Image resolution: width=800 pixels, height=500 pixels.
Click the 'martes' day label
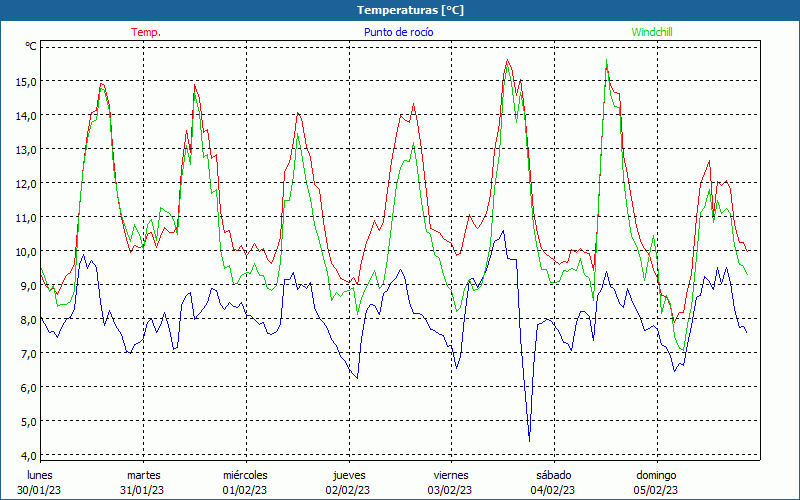[143, 475]
